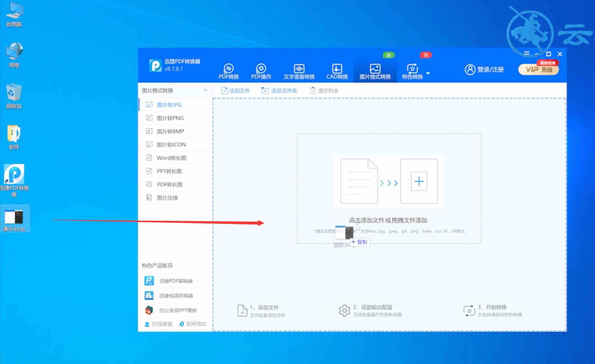Click the 官网地址 link
Screen dimensions: 595x364
(193, 324)
